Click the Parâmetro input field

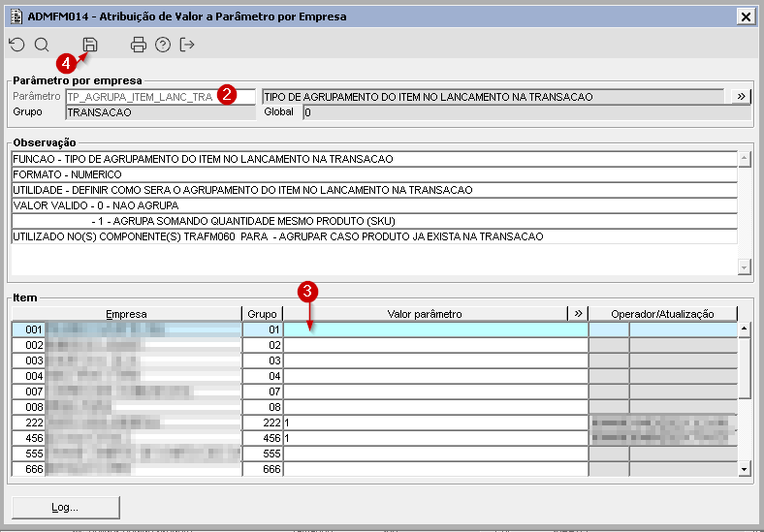click(x=160, y=97)
